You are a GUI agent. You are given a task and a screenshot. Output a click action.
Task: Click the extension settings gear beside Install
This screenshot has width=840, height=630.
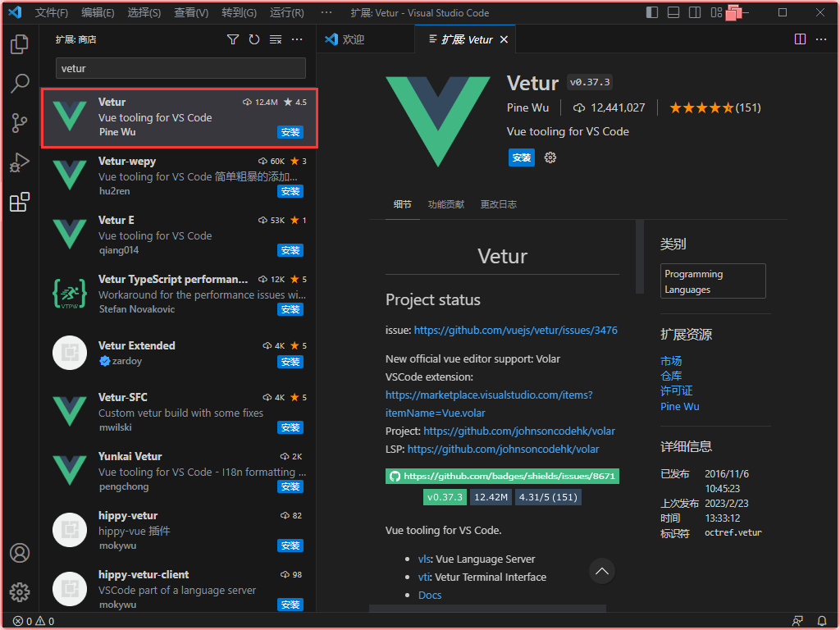click(550, 157)
